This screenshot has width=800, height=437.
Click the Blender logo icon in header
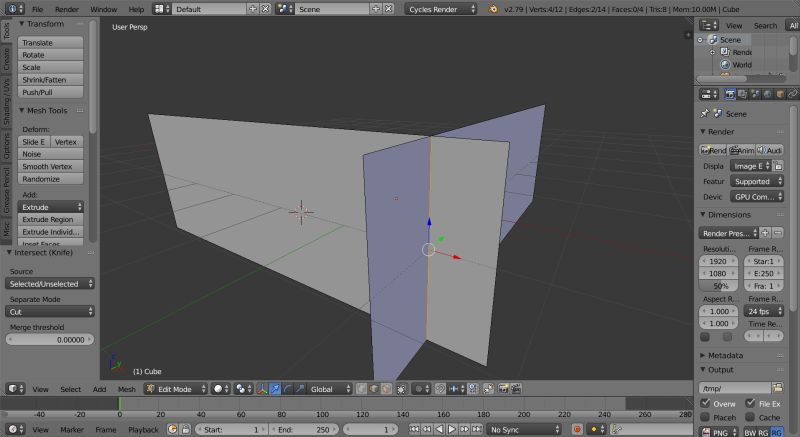click(493, 9)
